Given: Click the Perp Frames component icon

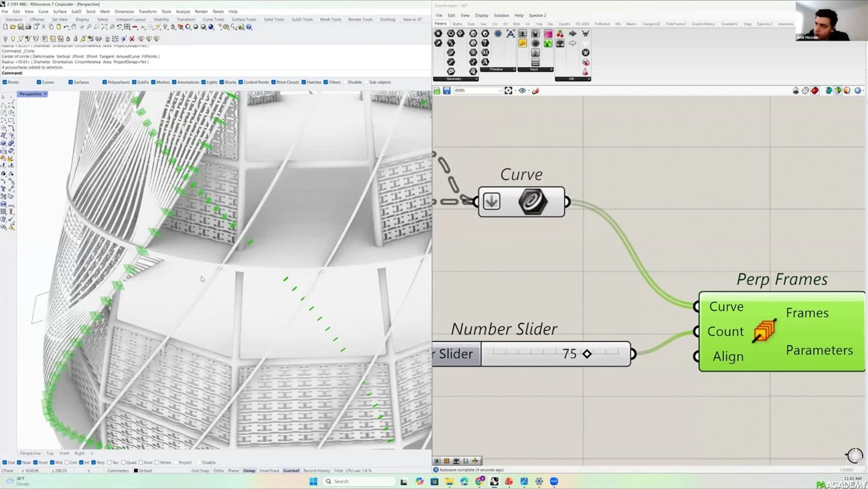Looking at the screenshot, I should pyautogui.click(x=764, y=331).
